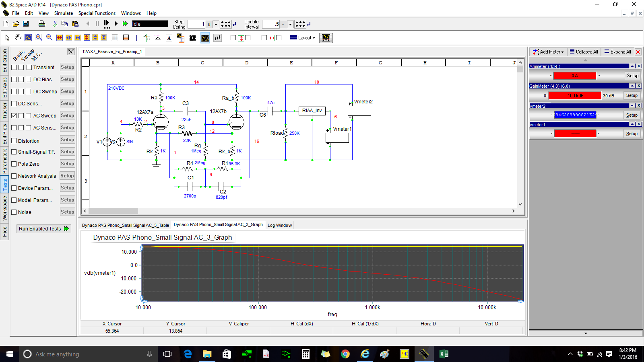Open the Step Ceiling unit dropdown
Viewport: 644px width, 362px height.
click(x=216, y=25)
